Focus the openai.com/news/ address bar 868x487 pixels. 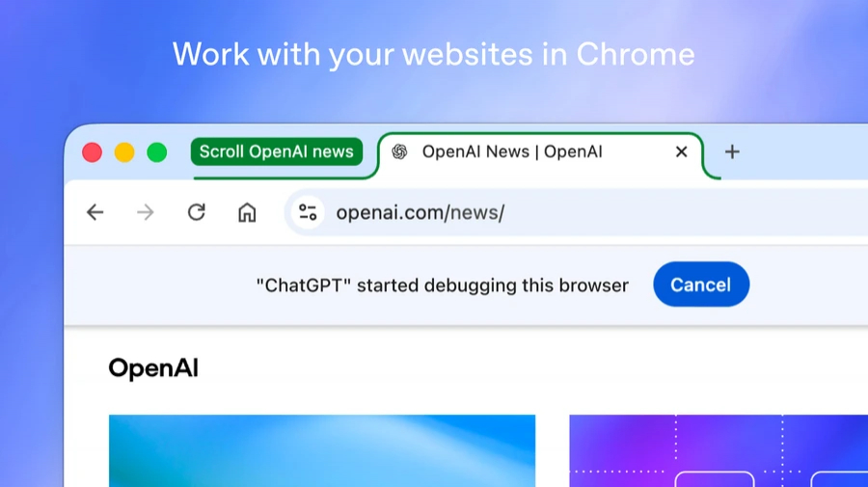pos(576,212)
